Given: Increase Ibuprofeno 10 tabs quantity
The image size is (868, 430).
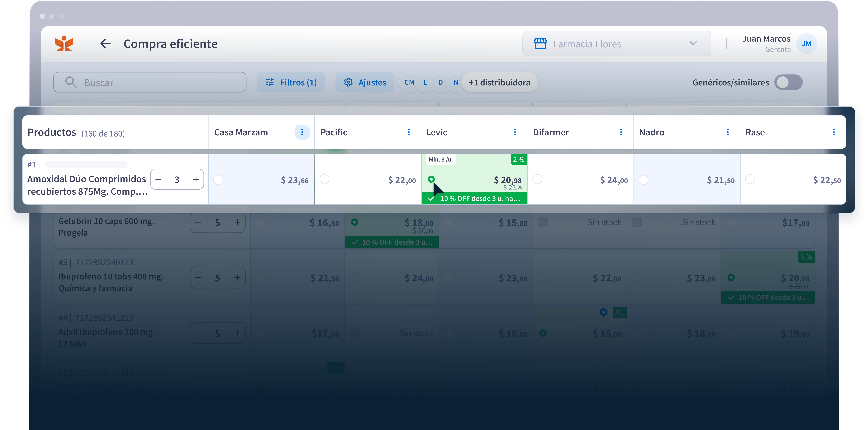Looking at the screenshot, I should click(x=237, y=278).
